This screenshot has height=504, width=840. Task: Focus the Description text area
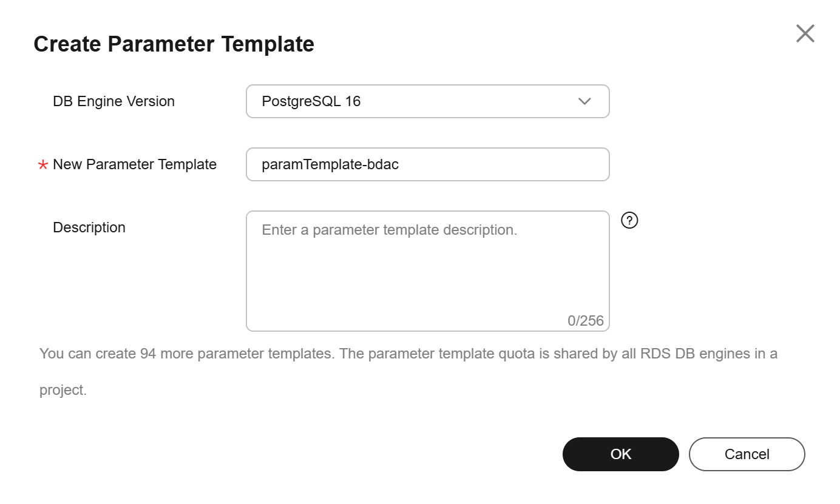tap(427, 271)
